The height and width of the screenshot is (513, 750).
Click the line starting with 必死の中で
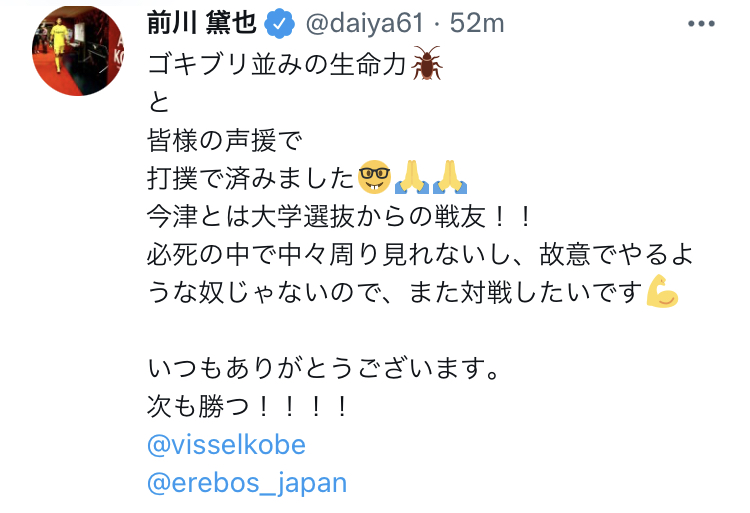(420, 255)
